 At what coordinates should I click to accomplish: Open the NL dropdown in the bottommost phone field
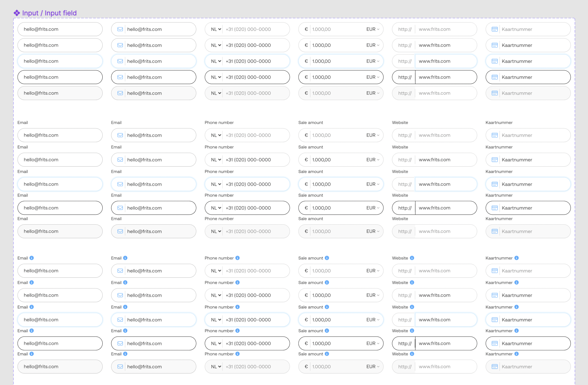(x=216, y=367)
